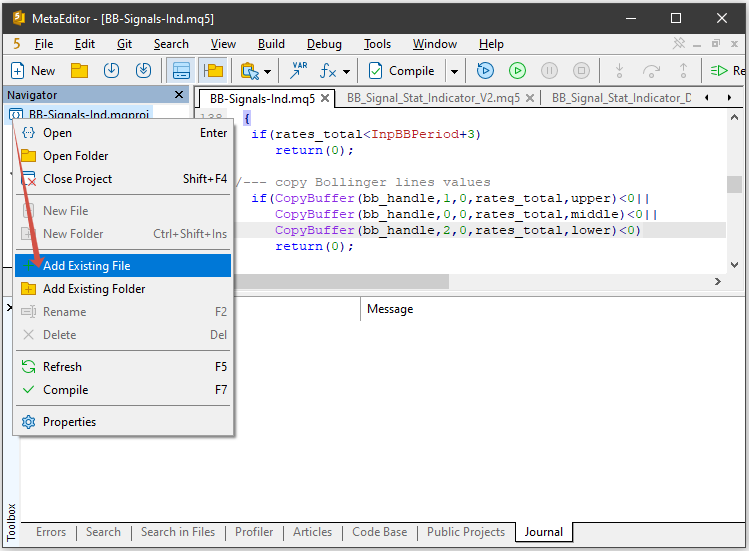Start debugging on history data (green play)
749x551 pixels.
(517, 71)
